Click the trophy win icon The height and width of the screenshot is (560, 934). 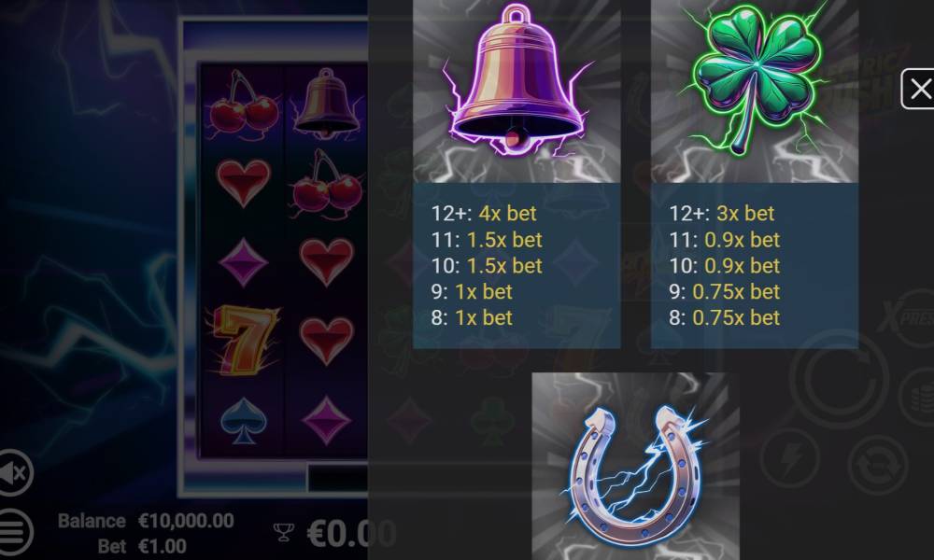pos(284,532)
